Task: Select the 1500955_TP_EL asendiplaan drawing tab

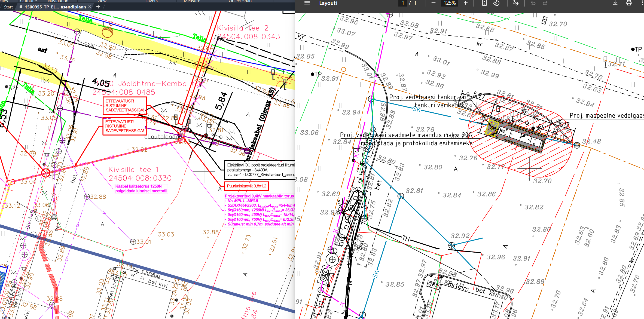Action: coord(55,7)
